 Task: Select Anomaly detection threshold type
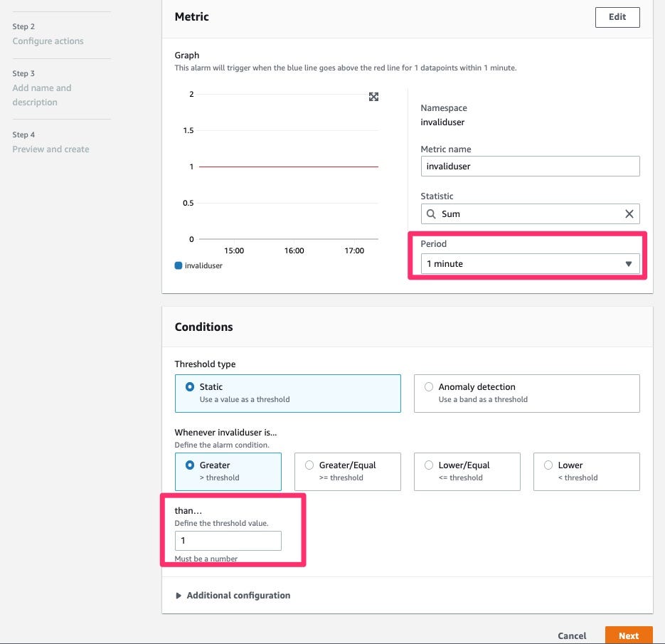(x=429, y=387)
